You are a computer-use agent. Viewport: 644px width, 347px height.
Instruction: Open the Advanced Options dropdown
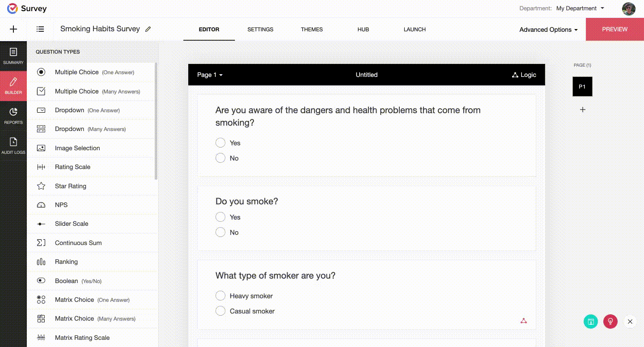click(548, 30)
